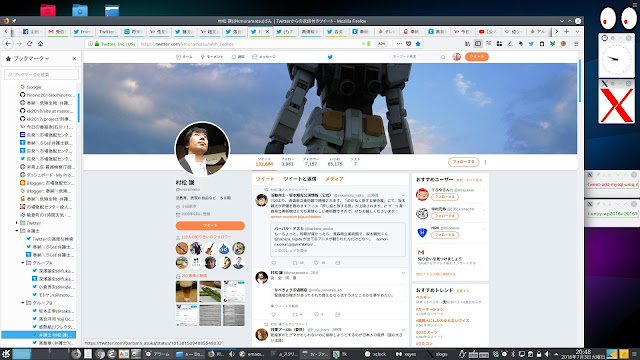
Task: Open the profile three-dot more menu
Action: click(485, 162)
